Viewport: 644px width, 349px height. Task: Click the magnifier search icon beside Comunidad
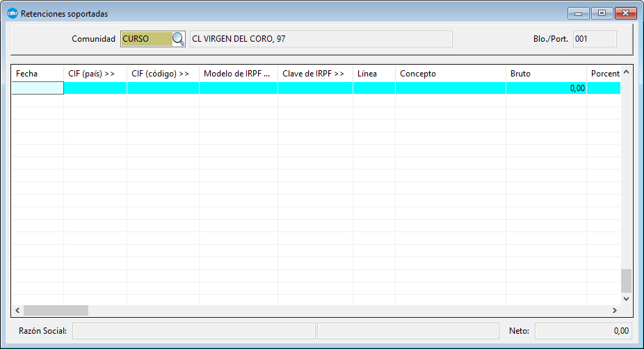click(179, 39)
